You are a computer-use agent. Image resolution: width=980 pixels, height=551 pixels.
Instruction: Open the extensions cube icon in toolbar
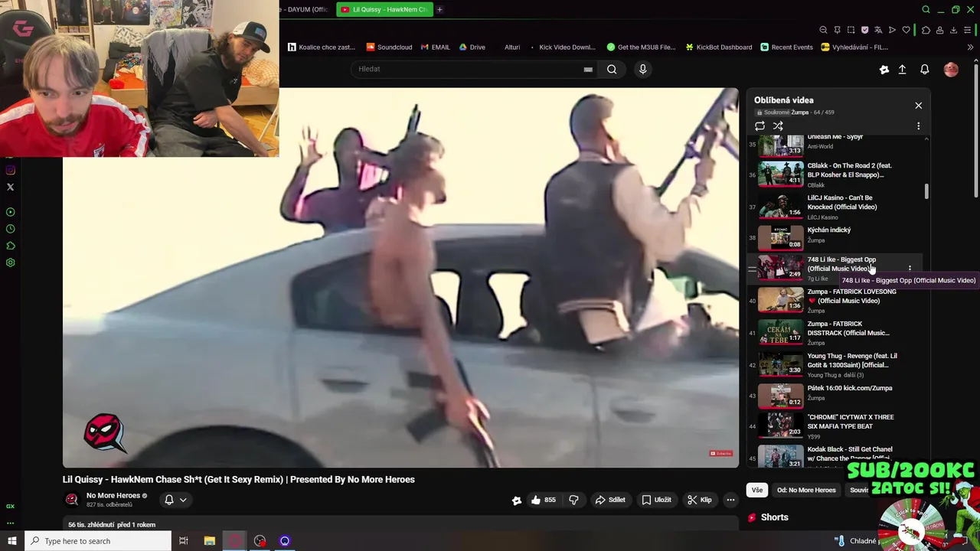(x=926, y=30)
